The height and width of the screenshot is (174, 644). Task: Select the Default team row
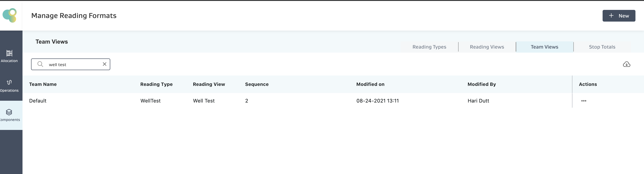click(x=38, y=101)
